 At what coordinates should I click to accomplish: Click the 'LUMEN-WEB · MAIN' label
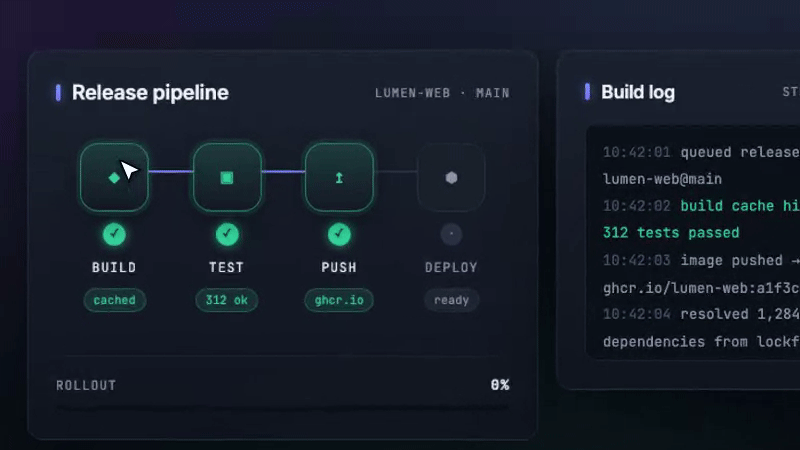[442, 93]
